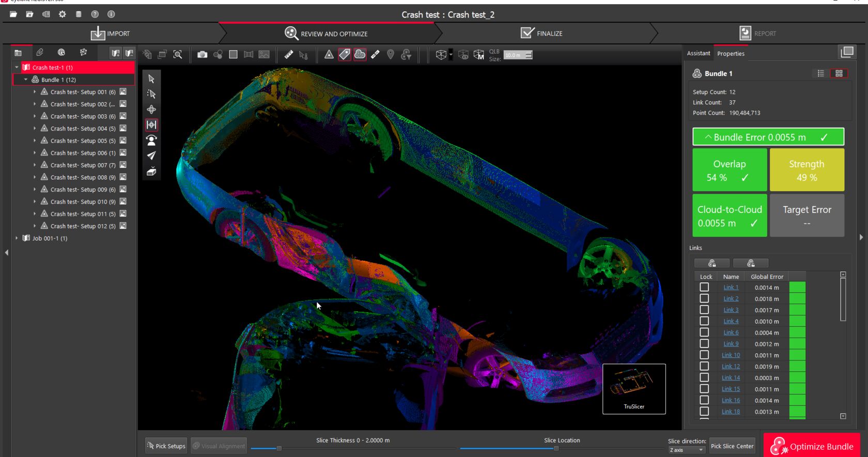Screen dimensions: 868x457
Task: Lock Link 1 checkbox
Action: 704,287
